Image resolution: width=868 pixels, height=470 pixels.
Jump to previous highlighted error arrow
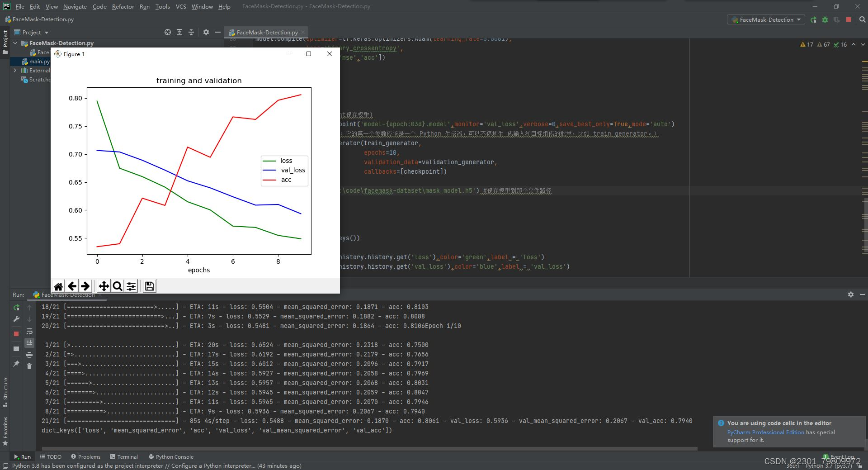(x=854, y=44)
